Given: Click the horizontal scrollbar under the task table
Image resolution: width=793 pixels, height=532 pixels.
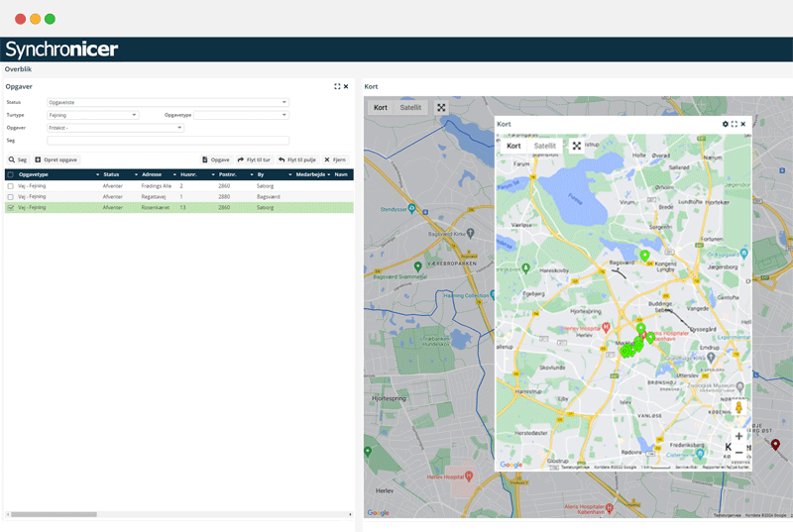Looking at the screenshot, I should pos(54,514).
